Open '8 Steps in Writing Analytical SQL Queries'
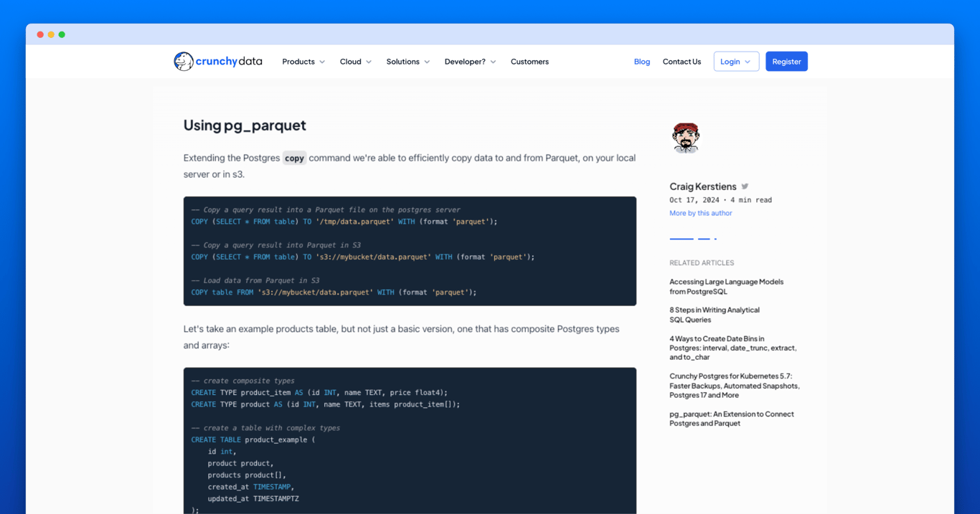The height and width of the screenshot is (514, 980). tap(714, 315)
